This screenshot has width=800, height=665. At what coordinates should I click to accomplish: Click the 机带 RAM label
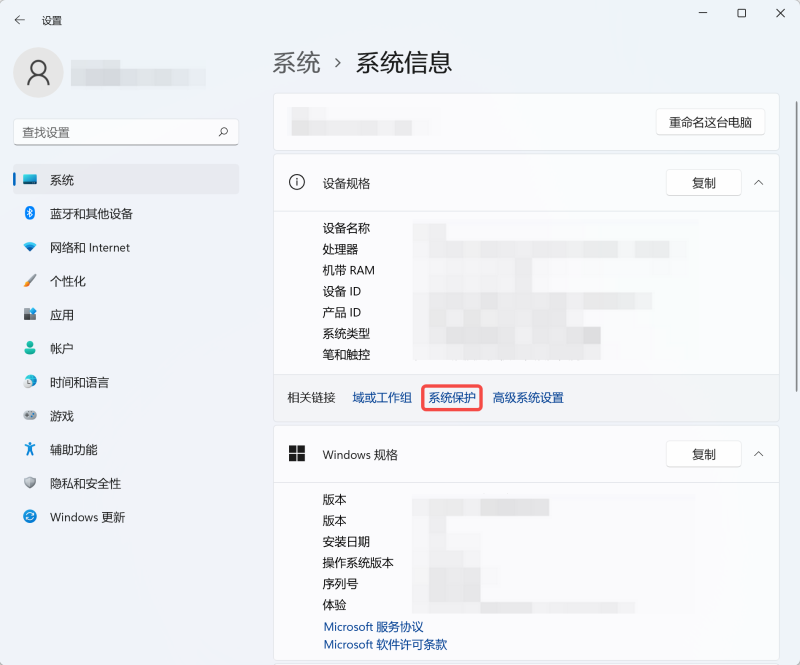point(348,270)
